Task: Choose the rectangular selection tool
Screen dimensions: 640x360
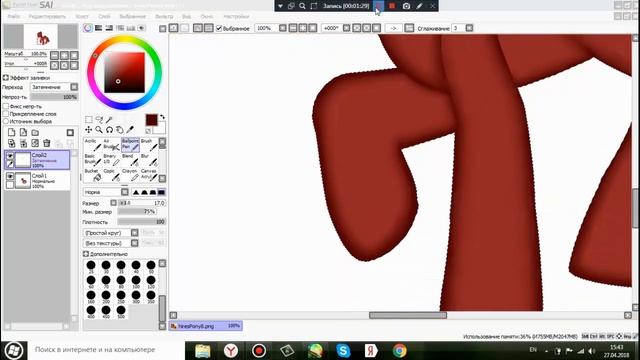Action: point(89,120)
